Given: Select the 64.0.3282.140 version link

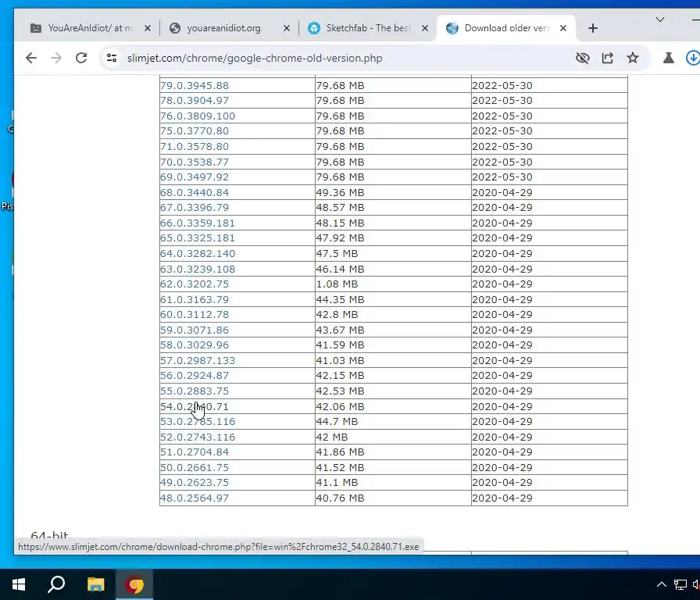Looking at the screenshot, I should (x=198, y=254).
